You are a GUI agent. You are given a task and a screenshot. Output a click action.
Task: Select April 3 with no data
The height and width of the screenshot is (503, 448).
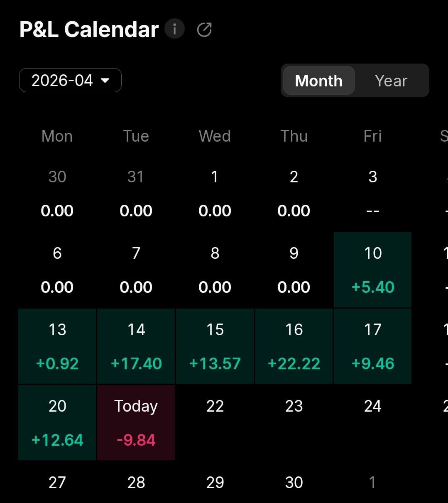tap(372, 193)
